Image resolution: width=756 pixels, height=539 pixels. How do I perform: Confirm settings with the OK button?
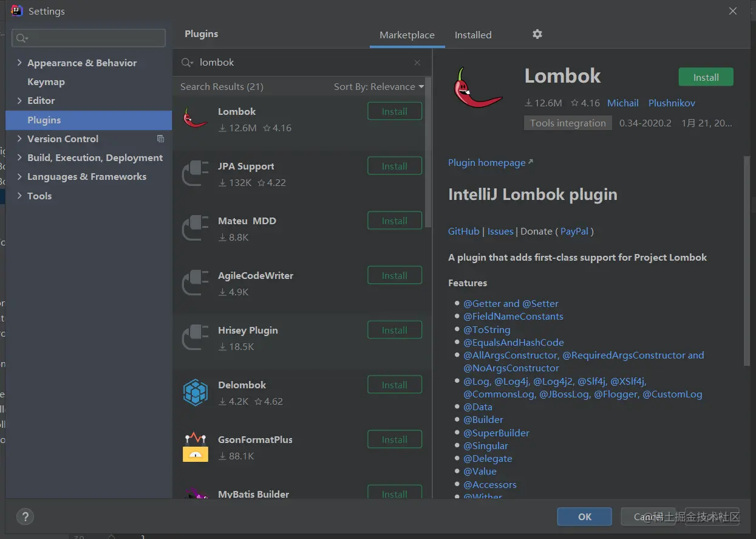tap(584, 517)
